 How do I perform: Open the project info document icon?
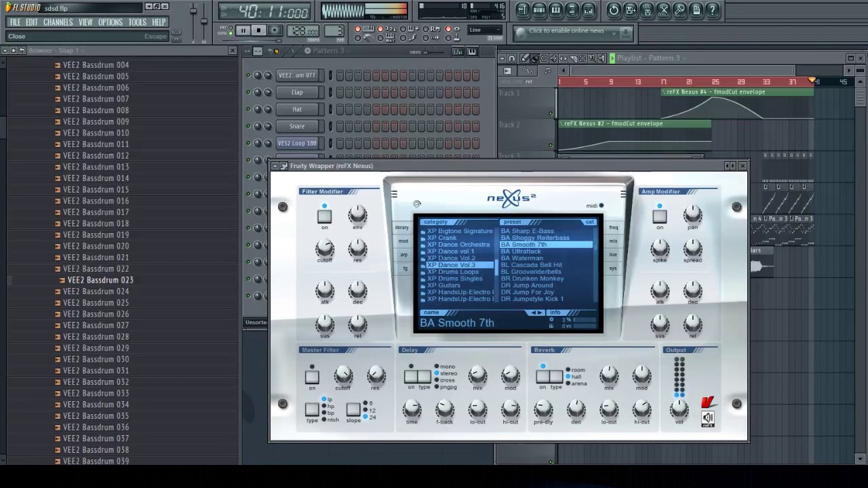coord(696,10)
